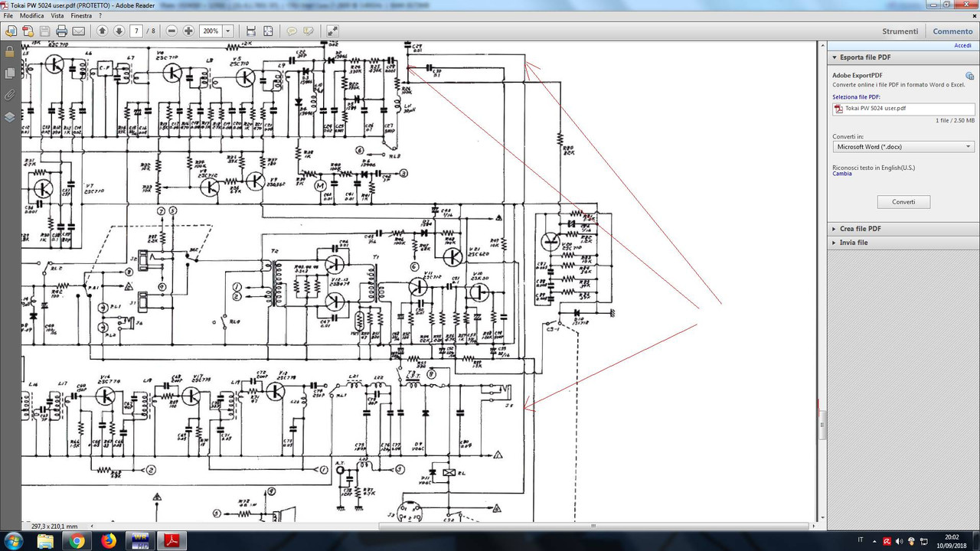Go to previous page with up arrow
Image resolution: width=980 pixels, height=551 pixels.
[103, 31]
